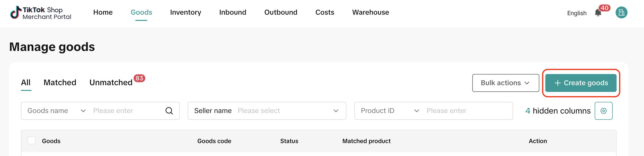Open the Inventory menu
Viewport: 644px width, 156px height.
click(x=185, y=12)
